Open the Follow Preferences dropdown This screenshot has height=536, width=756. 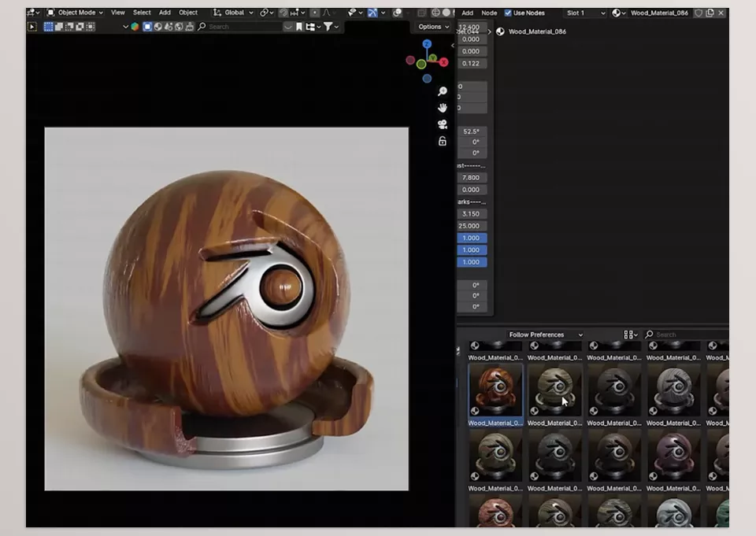point(545,335)
